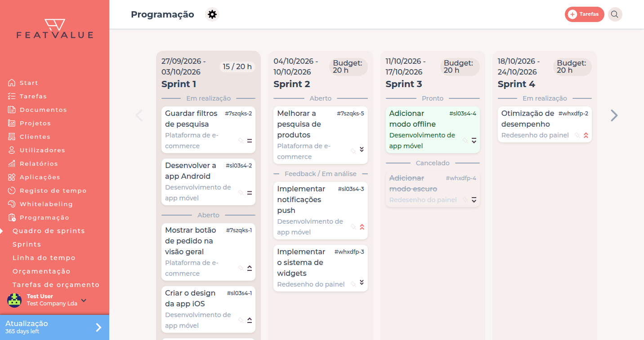Open task Adicionar modo offline
Screen dimensions: 644x340
click(x=433, y=130)
